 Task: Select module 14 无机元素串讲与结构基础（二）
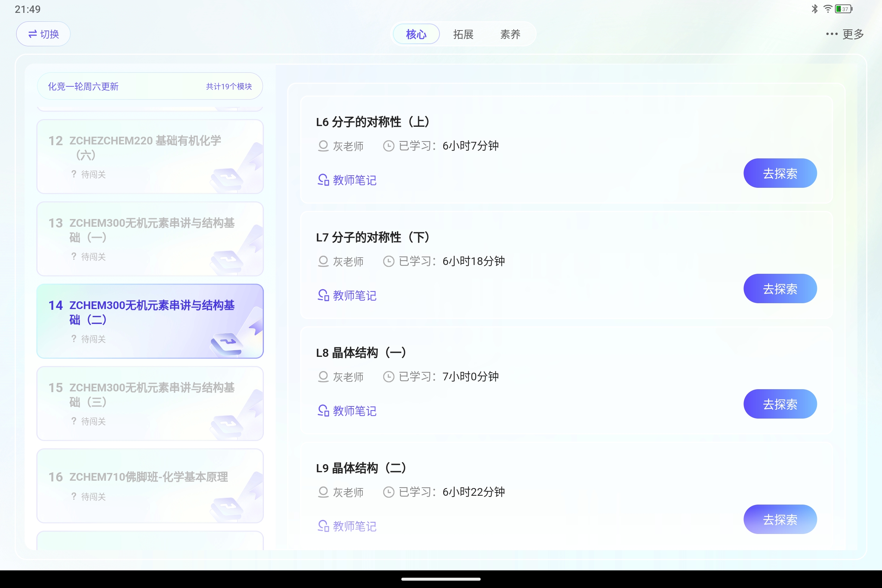pos(150,321)
